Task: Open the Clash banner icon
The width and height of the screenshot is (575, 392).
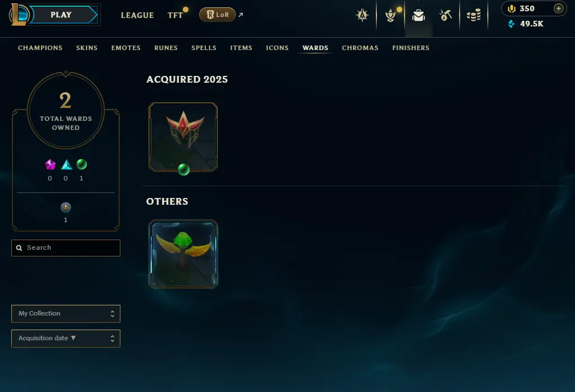Action: (x=362, y=15)
